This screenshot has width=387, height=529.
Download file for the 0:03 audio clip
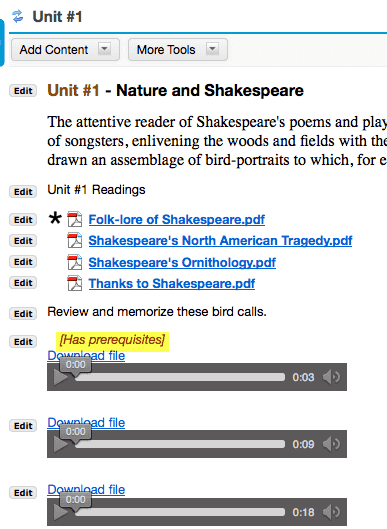[86, 356]
